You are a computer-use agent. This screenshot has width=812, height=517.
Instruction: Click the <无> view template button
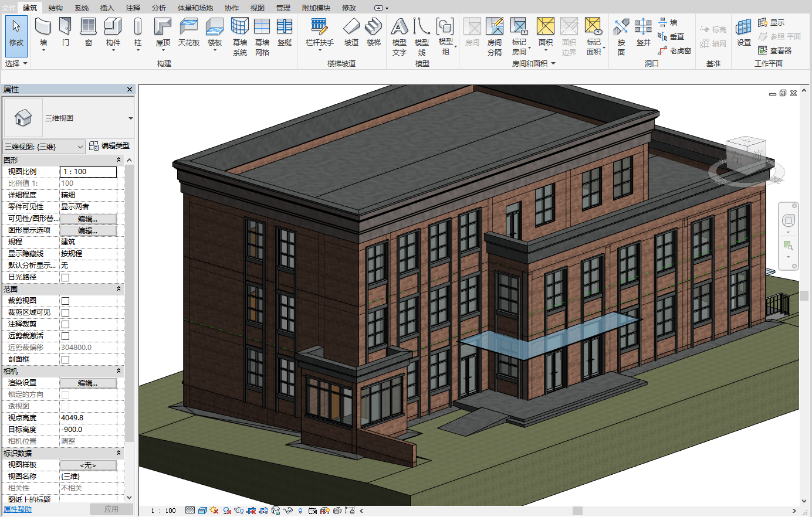tap(88, 465)
